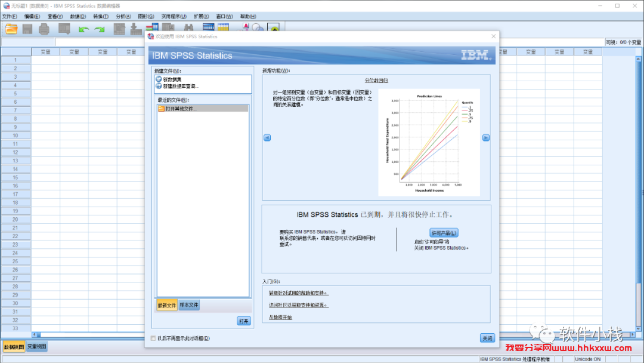
Task: Click the Unicode:ON status bar entry
Action: (x=588, y=359)
